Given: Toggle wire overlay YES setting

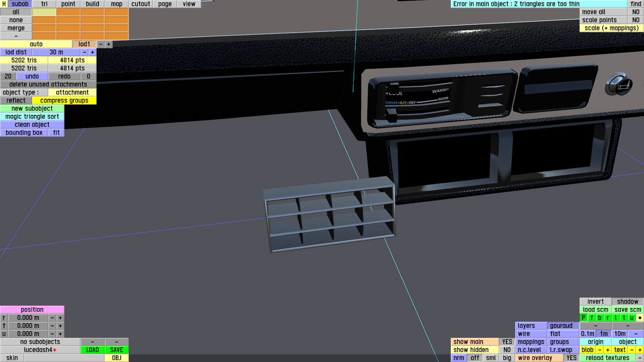Looking at the screenshot, I should point(571,358).
